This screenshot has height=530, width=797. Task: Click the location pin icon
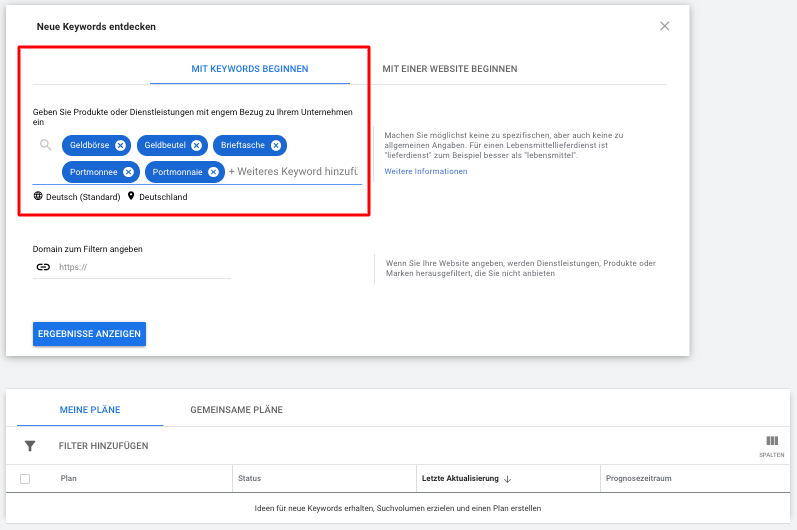pos(131,196)
